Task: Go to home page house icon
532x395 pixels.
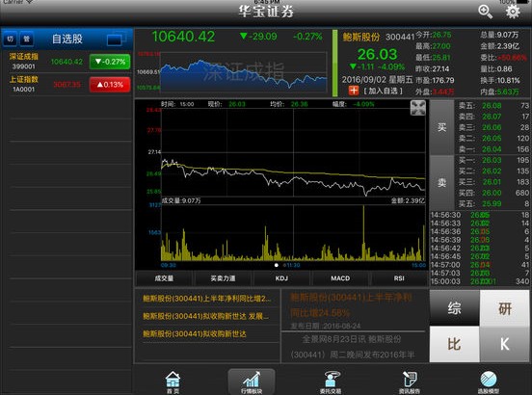Action: [173, 382]
